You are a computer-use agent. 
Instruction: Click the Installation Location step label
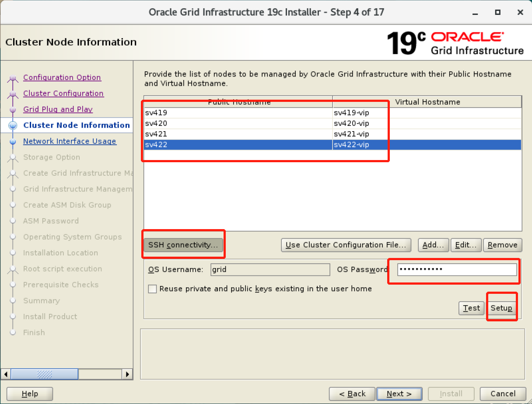point(60,253)
